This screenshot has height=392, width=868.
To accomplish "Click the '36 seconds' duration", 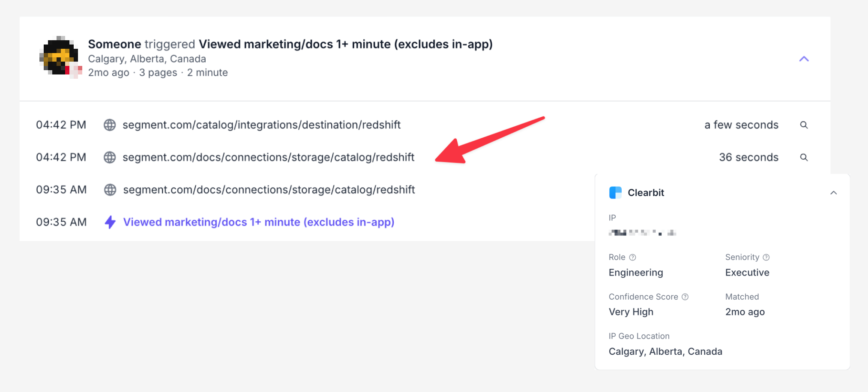I will pos(749,157).
